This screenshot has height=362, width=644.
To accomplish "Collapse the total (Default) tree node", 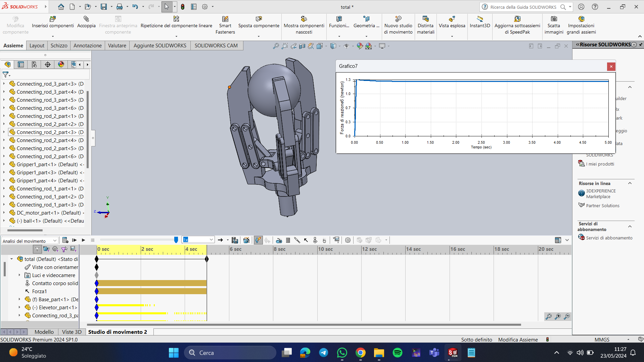I will tap(12, 259).
